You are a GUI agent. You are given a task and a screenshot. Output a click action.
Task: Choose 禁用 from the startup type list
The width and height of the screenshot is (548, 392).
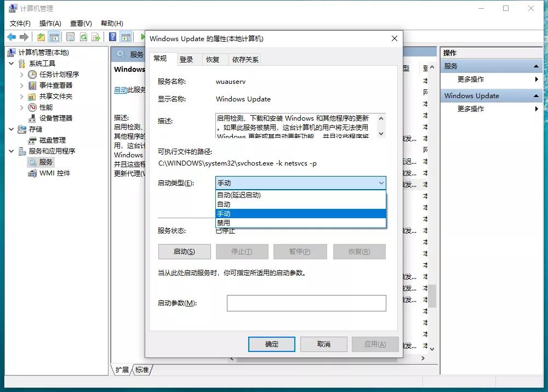point(300,223)
